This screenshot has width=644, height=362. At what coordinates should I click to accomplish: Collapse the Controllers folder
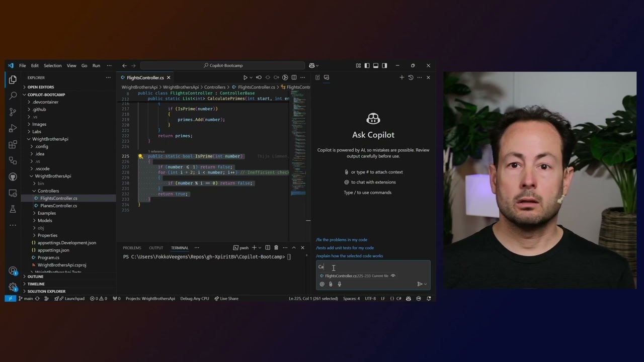pyautogui.click(x=48, y=191)
